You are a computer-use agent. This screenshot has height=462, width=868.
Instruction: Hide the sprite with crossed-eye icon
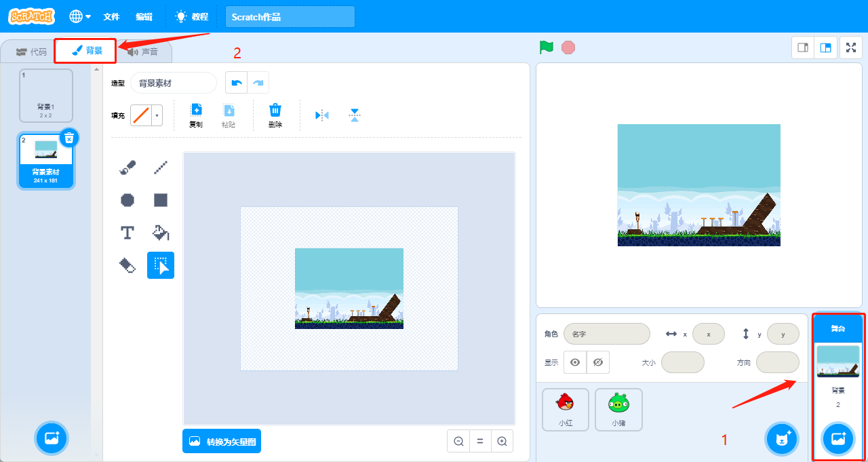598,362
